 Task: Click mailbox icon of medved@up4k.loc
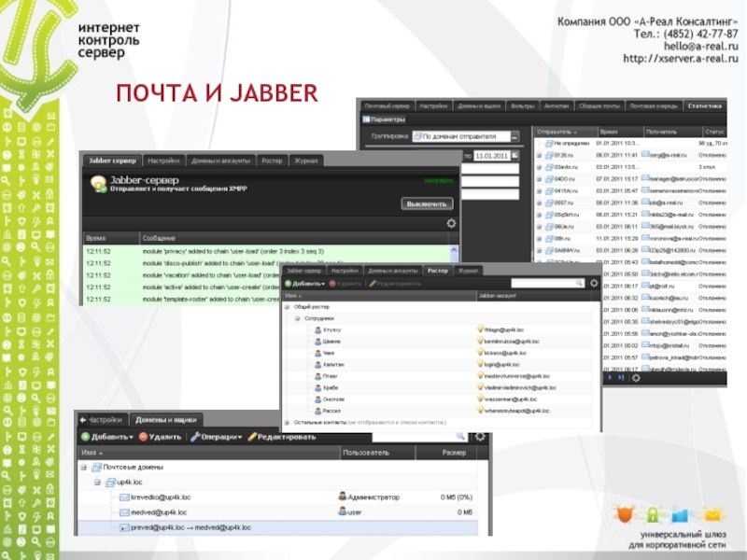124,512
